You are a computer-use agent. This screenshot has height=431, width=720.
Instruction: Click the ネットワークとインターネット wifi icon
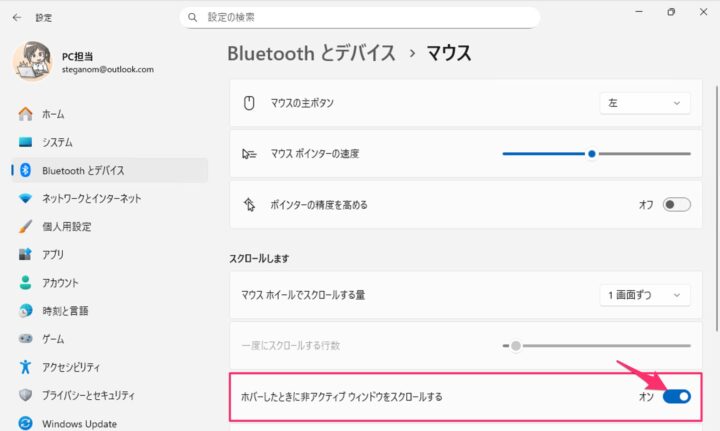26,198
